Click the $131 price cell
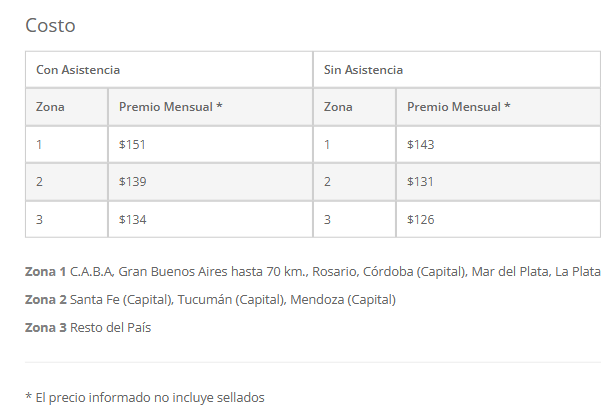 point(420,182)
